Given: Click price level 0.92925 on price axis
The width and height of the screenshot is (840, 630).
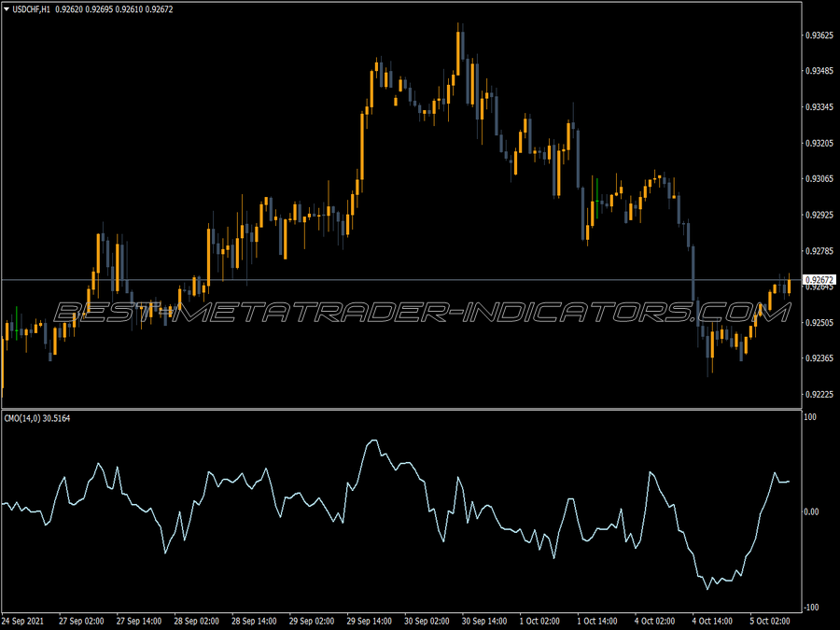Looking at the screenshot, I should [819, 215].
